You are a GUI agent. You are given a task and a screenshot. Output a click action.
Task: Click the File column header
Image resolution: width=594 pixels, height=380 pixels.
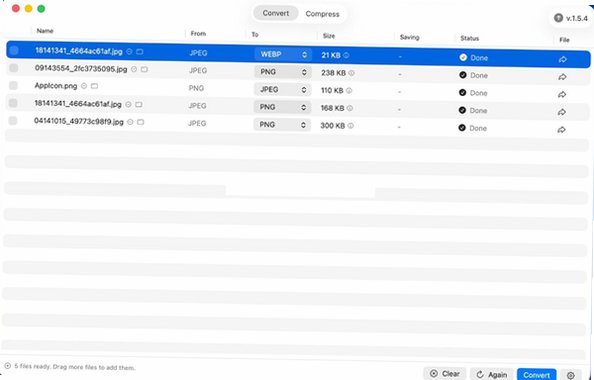(x=564, y=40)
